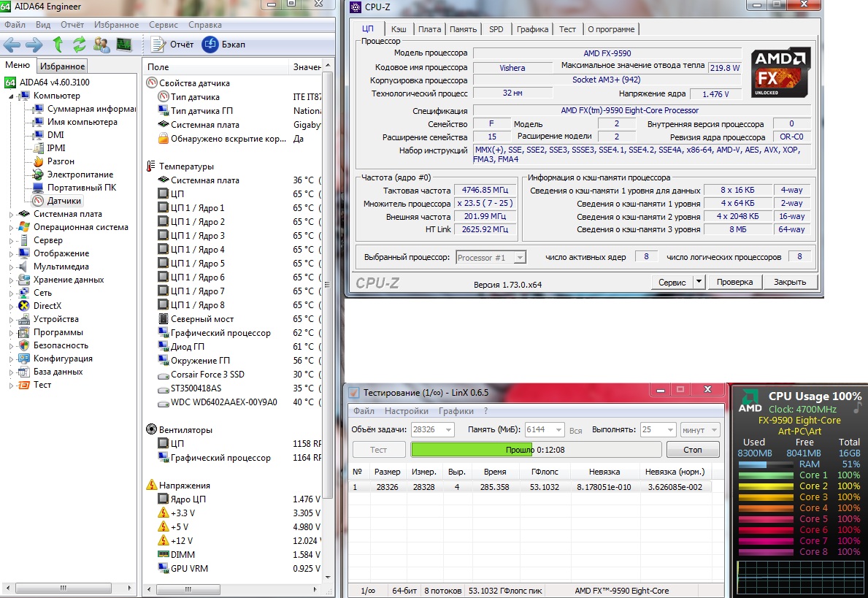The height and width of the screenshot is (598, 868).
Task: Expand the Отображение tree node
Action: [x=11, y=253]
